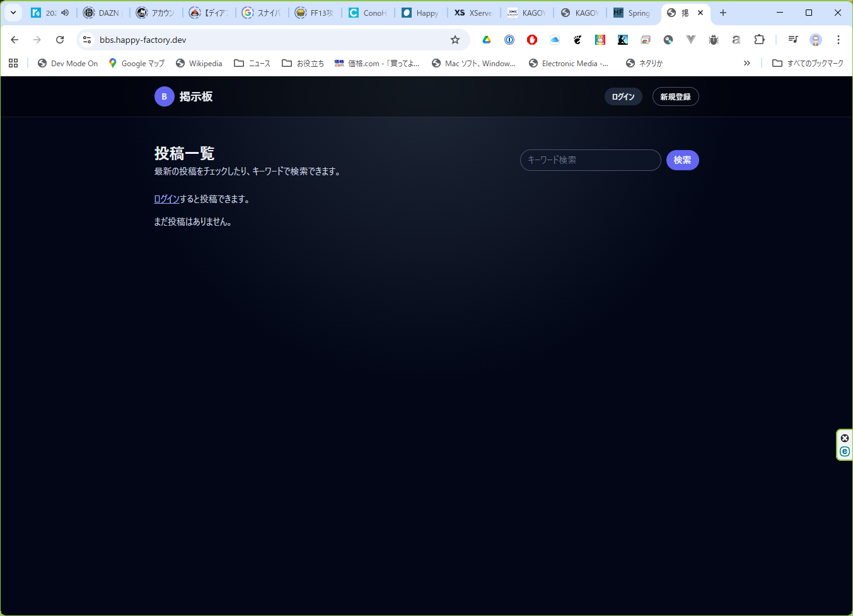View site information icon in address bar

pyautogui.click(x=87, y=40)
